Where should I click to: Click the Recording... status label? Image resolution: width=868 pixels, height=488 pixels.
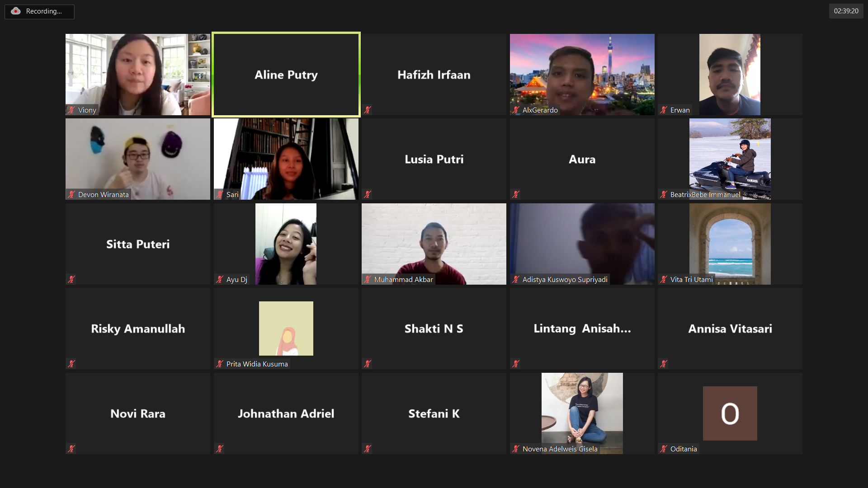pyautogui.click(x=44, y=11)
